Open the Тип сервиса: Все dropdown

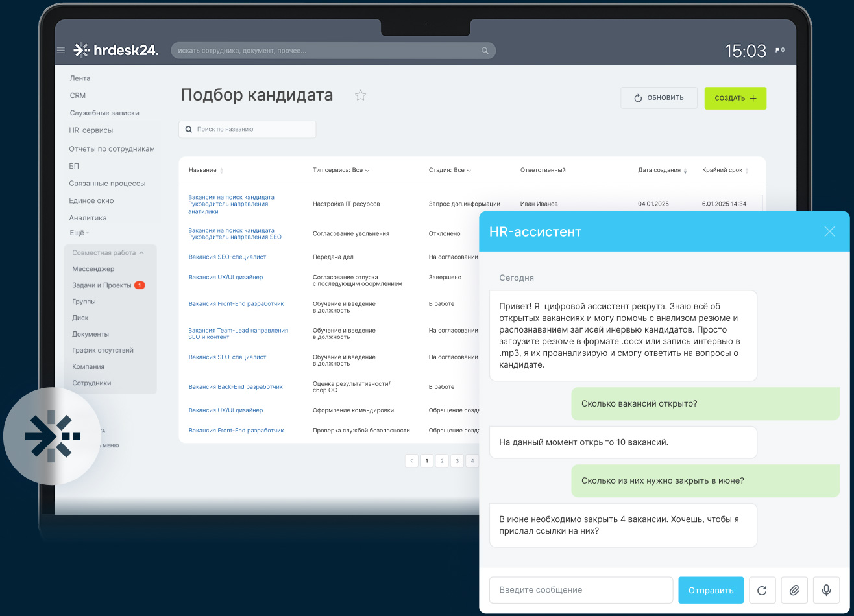click(x=339, y=169)
